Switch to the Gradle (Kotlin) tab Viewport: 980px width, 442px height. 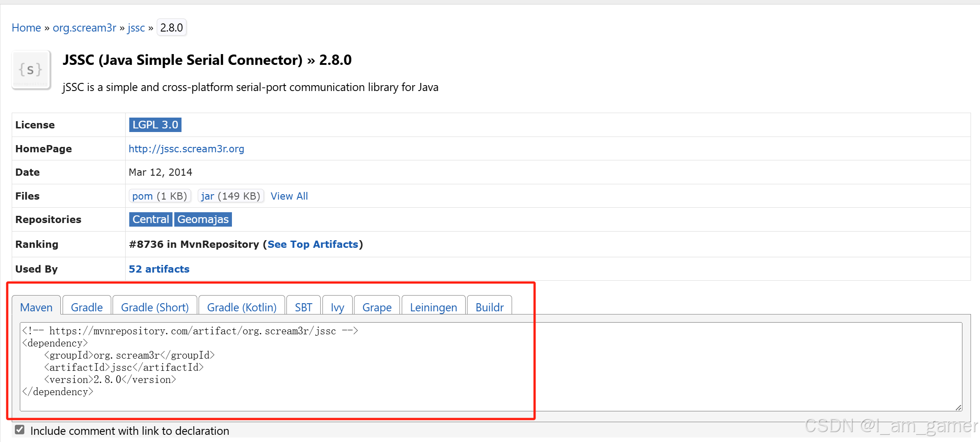pos(242,306)
